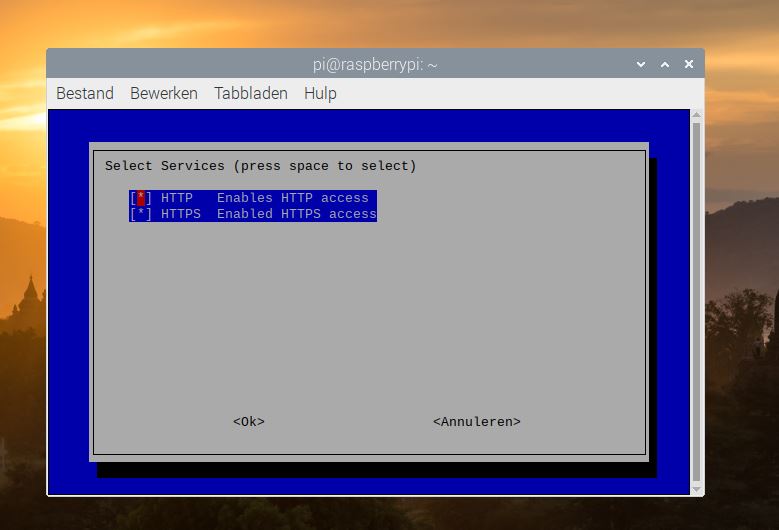Click the pi@raspberrypi title bar
Screen dimensions: 779x530
tap(375, 64)
